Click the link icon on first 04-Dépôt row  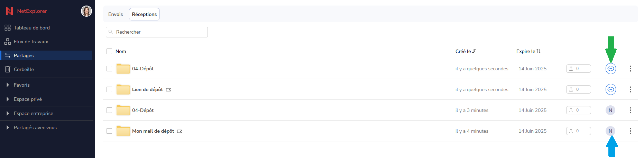coord(611,69)
